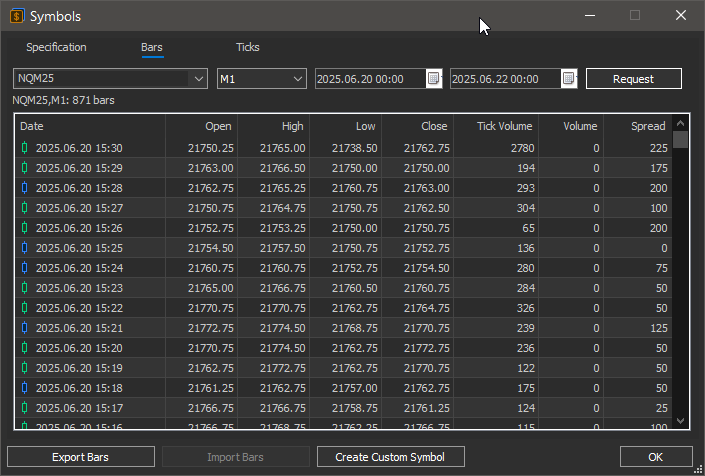Viewport: 705px width, 476px height.
Task: Click candle icon for 15:23 bar
Action: (x=25, y=288)
